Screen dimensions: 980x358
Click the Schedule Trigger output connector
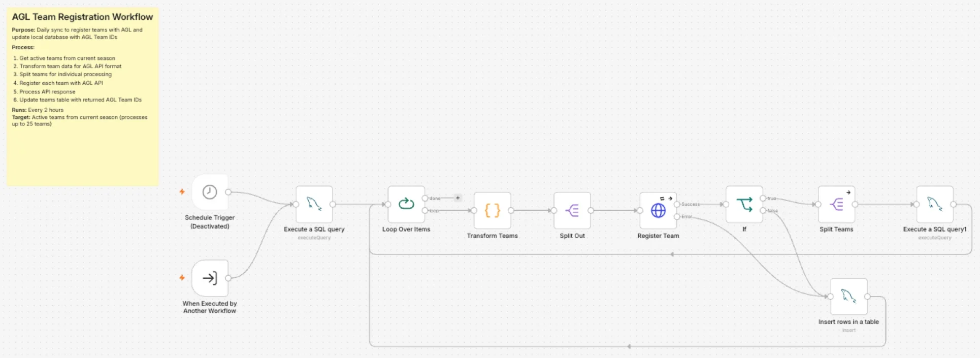tap(228, 192)
